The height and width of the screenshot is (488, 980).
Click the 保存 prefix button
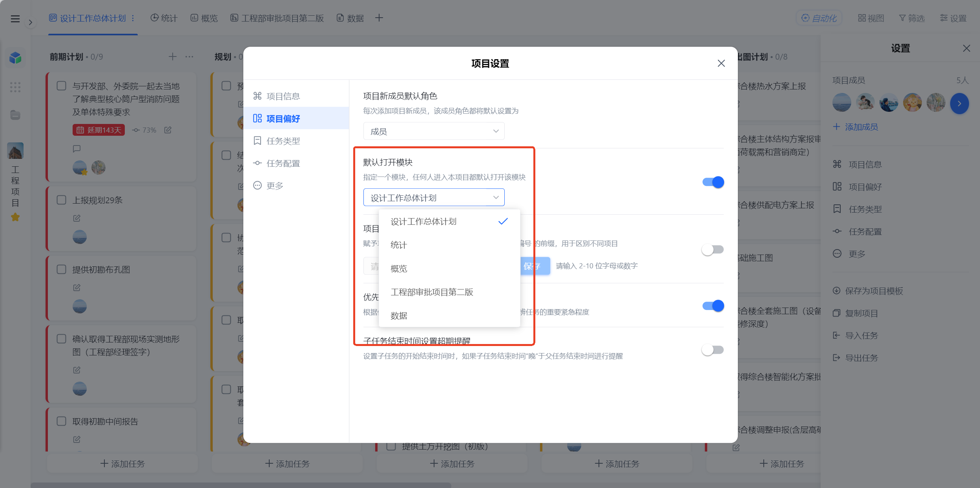(535, 266)
